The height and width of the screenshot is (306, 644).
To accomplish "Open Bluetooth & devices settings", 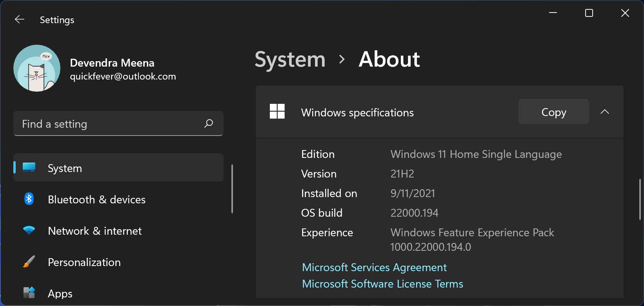I will pyautogui.click(x=118, y=199).
